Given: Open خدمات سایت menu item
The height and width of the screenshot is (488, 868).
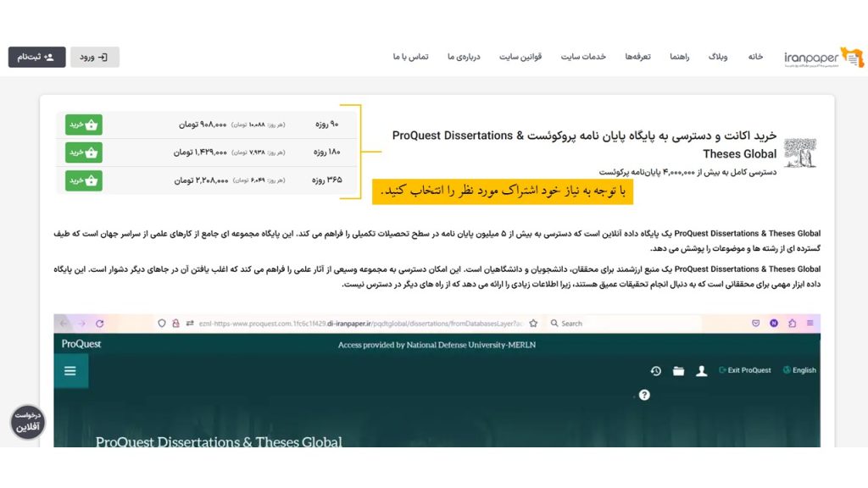Looking at the screenshot, I should (x=583, y=57).
